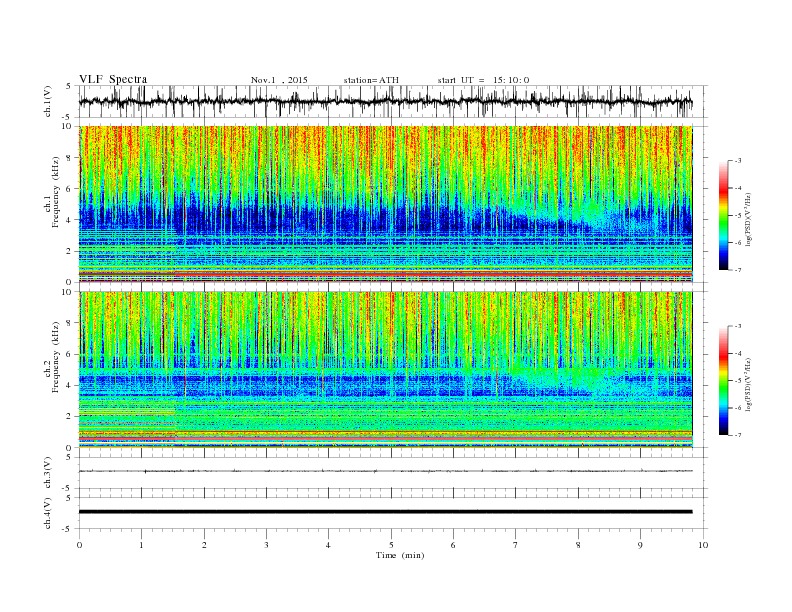This screenshot has width=792, height=612.
Task: Click the upper color scale bar for ch.1
Action: click(723, 216)
